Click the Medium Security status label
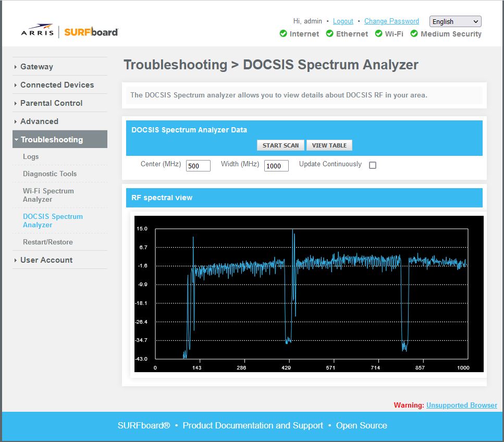The image size is (504, 442). click(451, 34)
